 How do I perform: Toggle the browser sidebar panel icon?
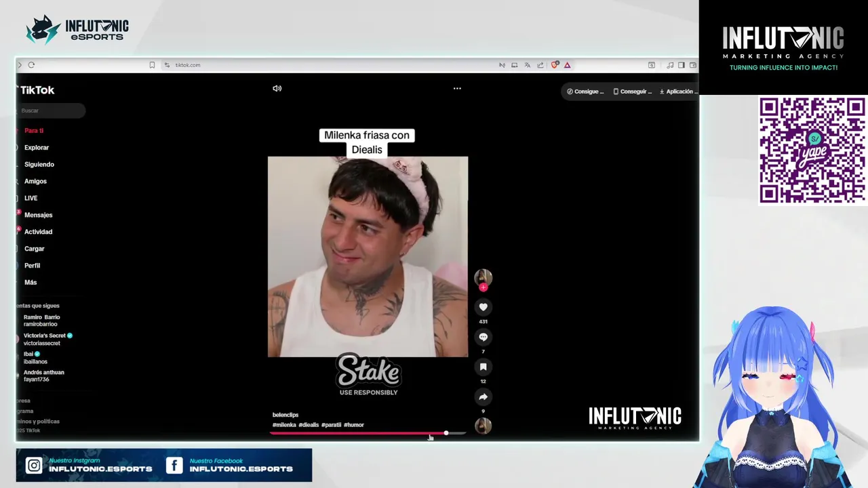(682, 65)
